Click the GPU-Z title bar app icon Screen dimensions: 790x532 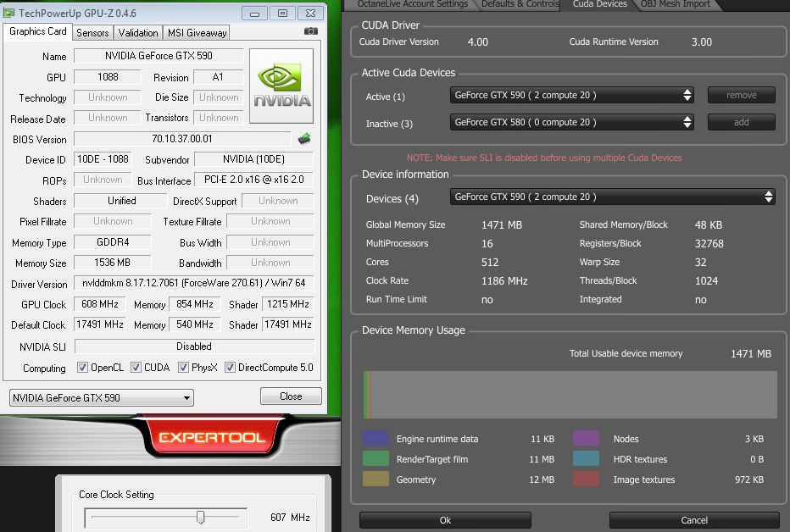9,13
